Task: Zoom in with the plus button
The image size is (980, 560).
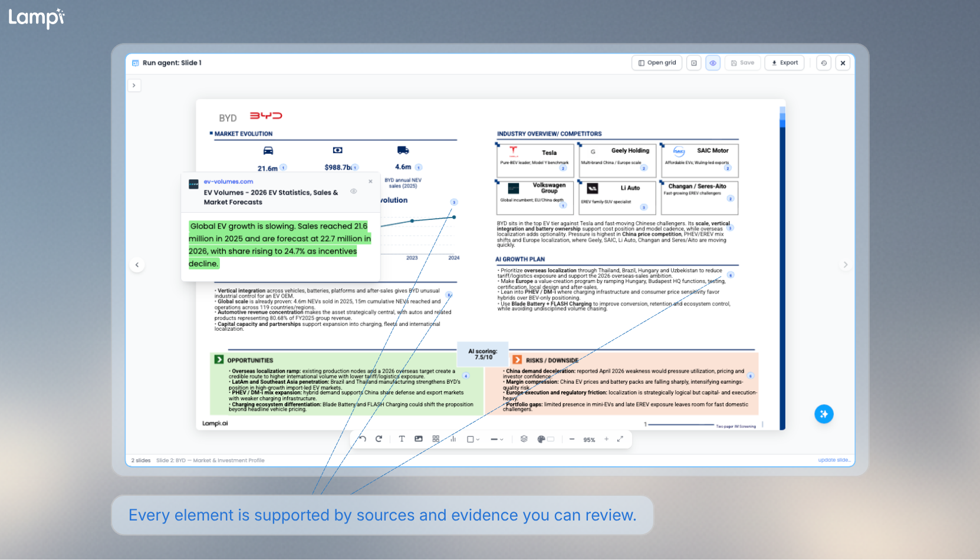Action: 606,439
